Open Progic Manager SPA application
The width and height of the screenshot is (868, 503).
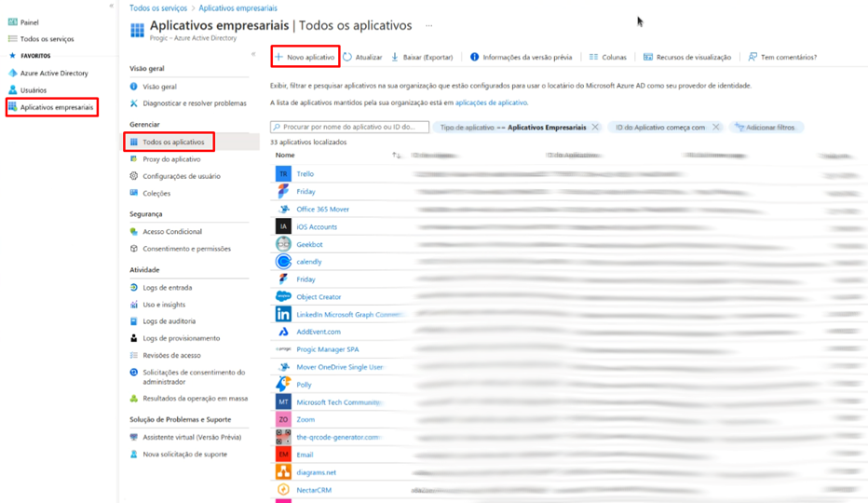point(328,349)
